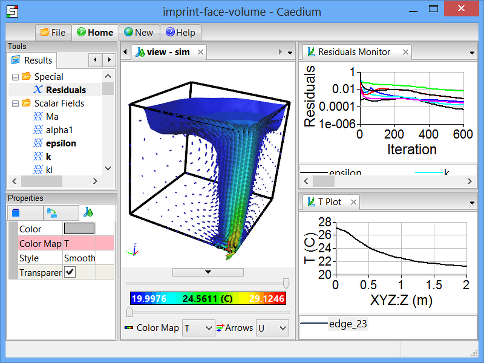Image resolution: width=484 pixels, height=363 pixels.
Task: Adjust the lower color range slider handle
Action: pyautogui.click(x=129, y=312)
